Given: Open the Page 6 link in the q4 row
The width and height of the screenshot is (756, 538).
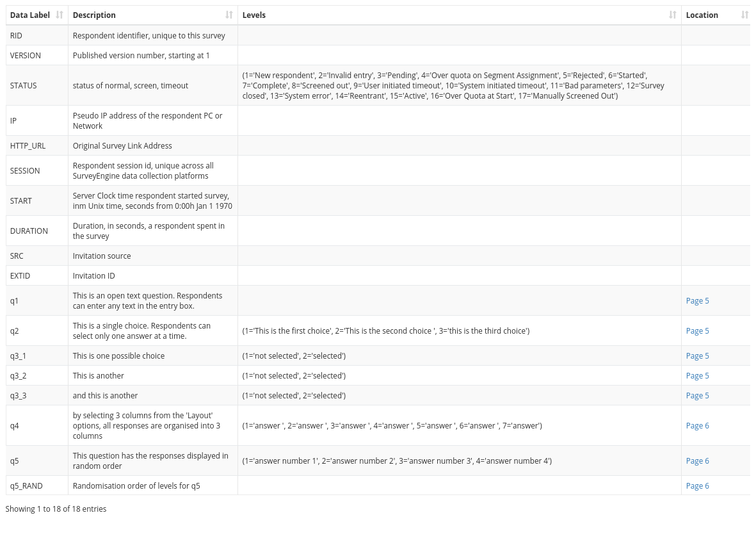Looking at the screenshot, I should [x=697, y=425].
